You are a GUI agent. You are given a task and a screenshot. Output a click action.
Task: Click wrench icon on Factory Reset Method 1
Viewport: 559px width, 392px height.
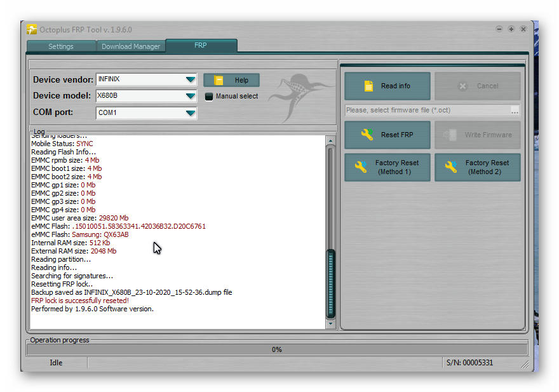pyautogui.click(x=361, y=167)
